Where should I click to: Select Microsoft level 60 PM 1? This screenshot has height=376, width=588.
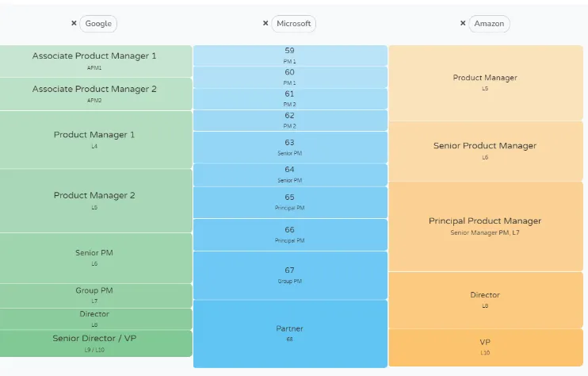click(x=290, y=77)
